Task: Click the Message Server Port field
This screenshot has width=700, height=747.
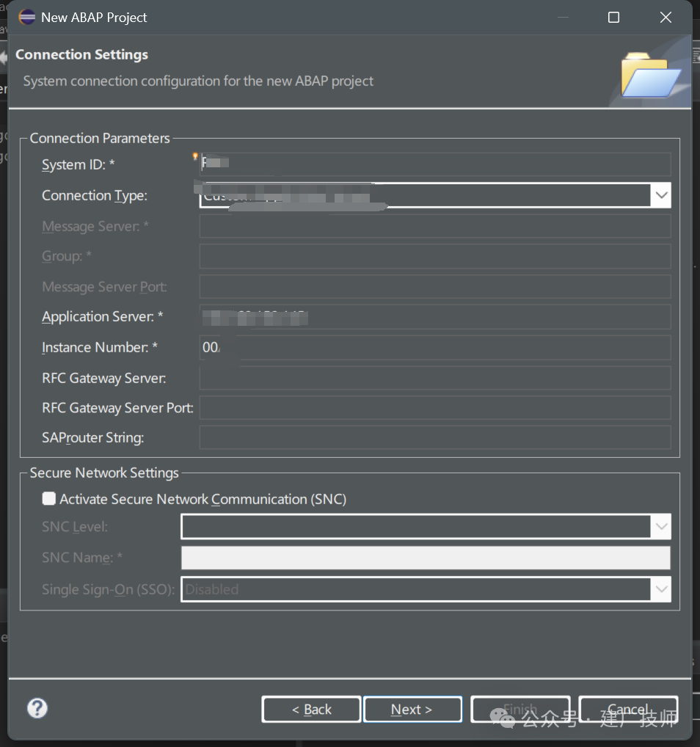Action: 435,287
